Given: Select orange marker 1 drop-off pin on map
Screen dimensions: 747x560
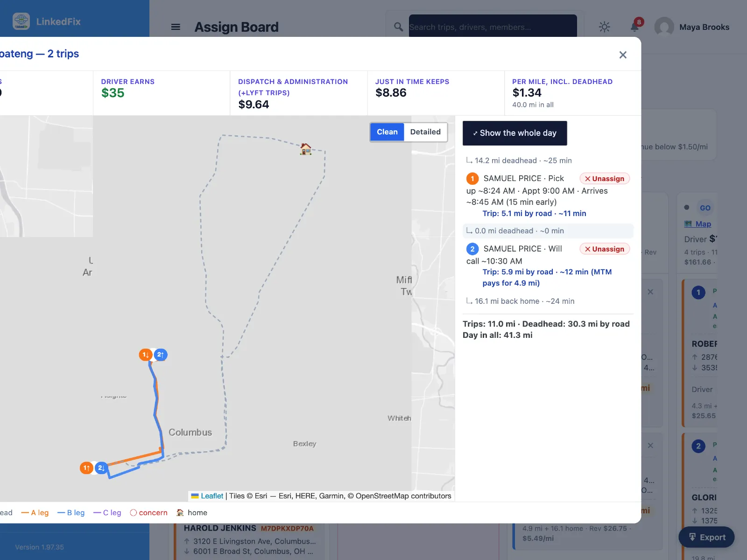Looking at the screenshot, I should 146,355.
